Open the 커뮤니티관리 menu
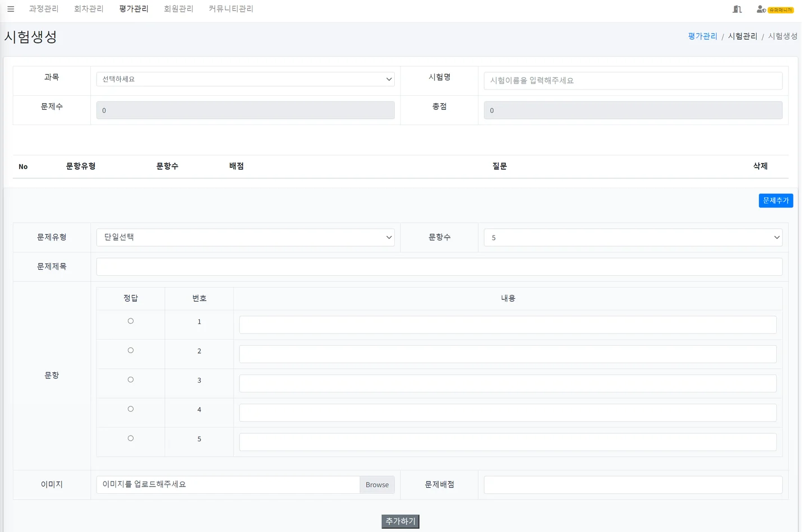The width and height of the screenshot is (802, 532). (231, 9)
